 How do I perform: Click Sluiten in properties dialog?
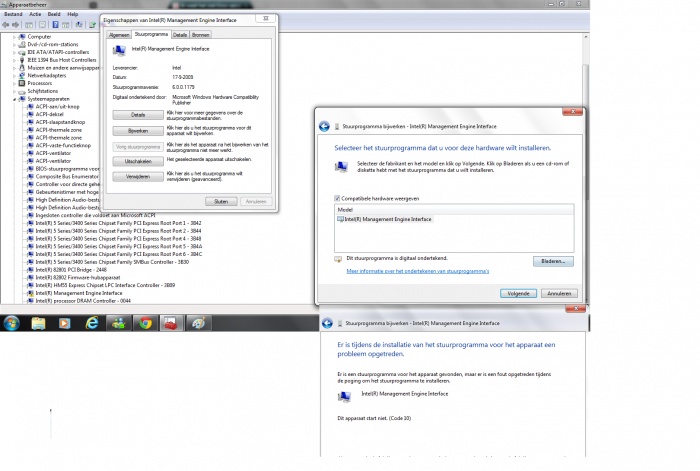[x=221, y=202]
